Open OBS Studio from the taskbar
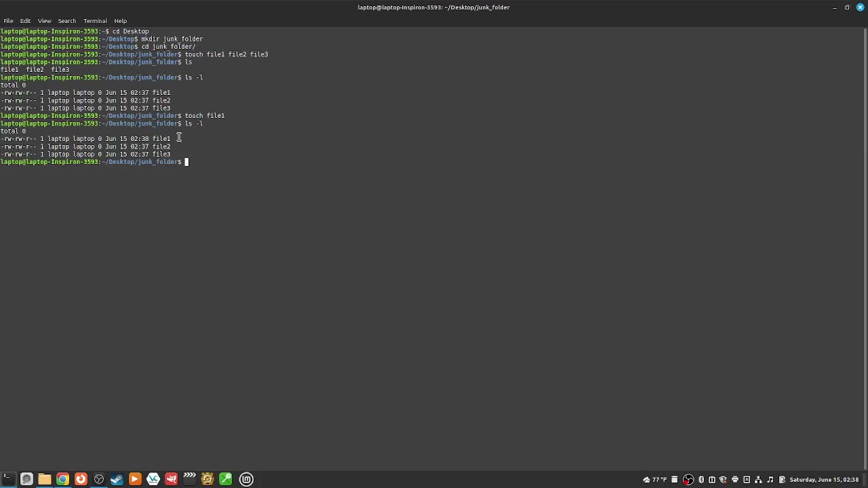 (99, 479)
